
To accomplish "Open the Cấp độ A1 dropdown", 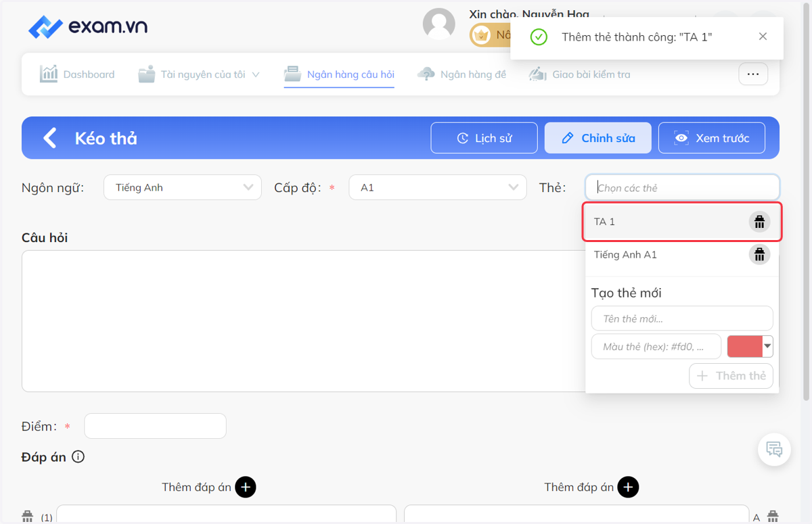I will point(438,187).
